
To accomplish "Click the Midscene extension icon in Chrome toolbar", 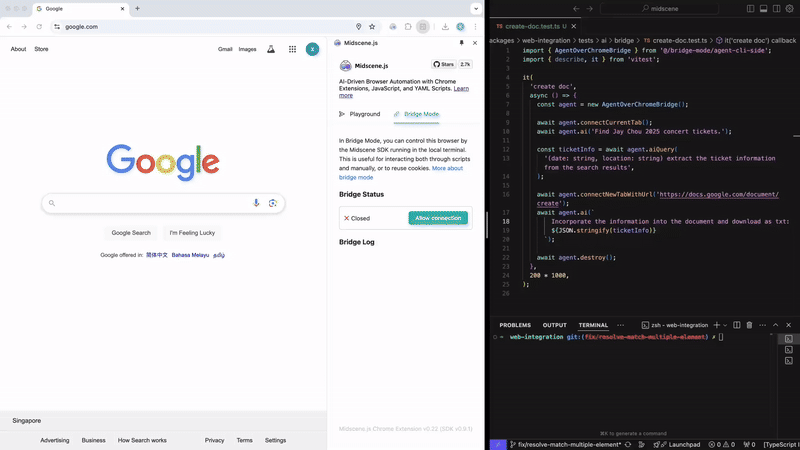I will (393, 27).
